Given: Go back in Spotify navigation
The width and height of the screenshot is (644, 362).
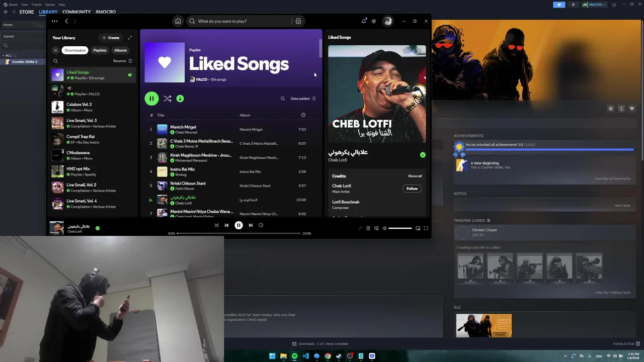Looking at the screenshot, I should point(66,21).
